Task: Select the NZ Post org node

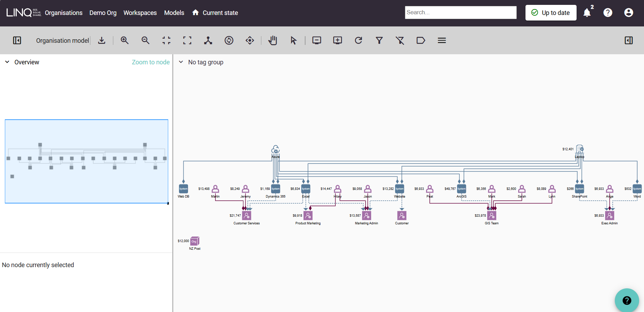Action: click(x=195, y=241)
